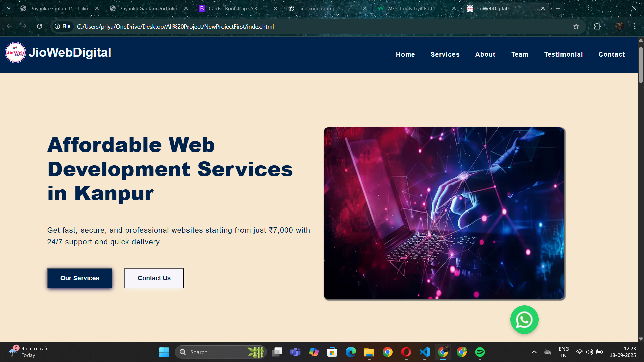Open Chrome's three-dot menu

tap(635, 26)
